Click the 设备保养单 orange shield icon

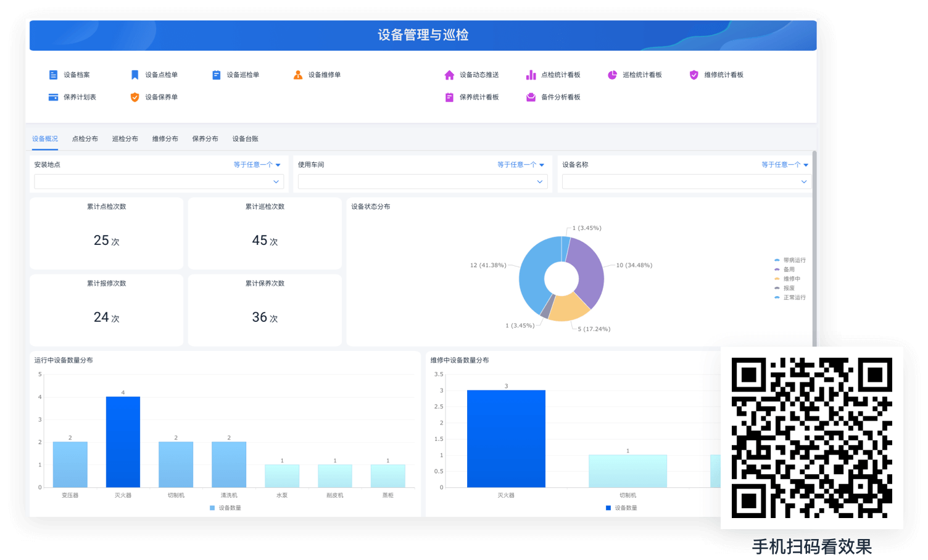(x=135, y=97)
